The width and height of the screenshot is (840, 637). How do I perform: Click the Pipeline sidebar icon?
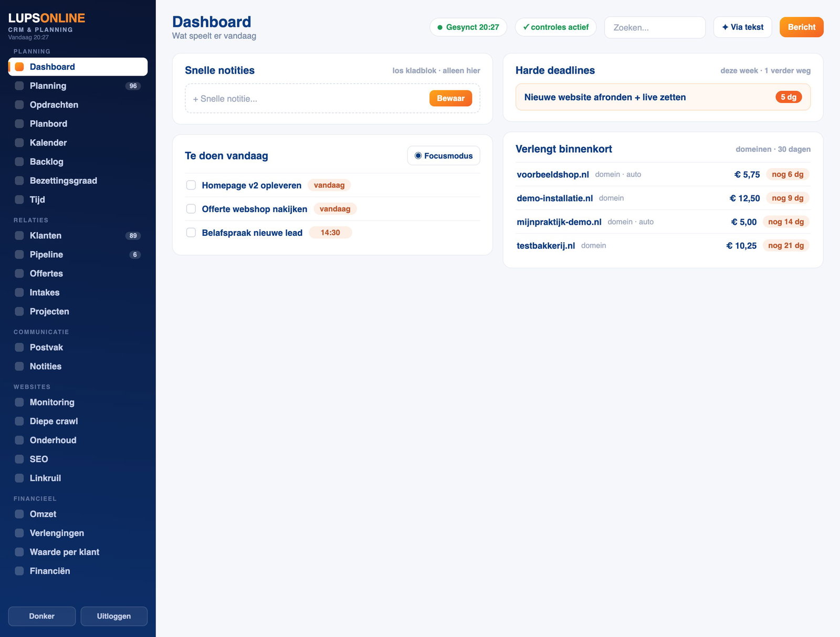click(19, 255)
